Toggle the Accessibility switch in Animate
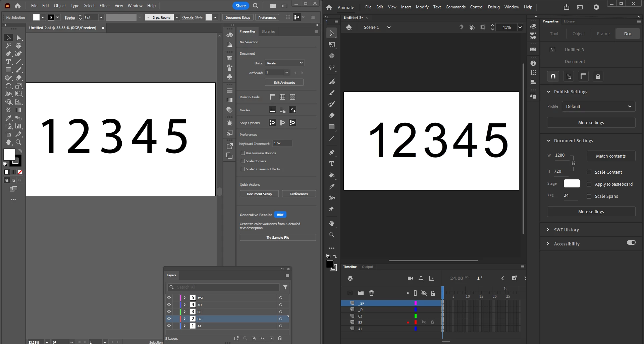The width and height of the screenshot is (644, 344). pos(631,242)
